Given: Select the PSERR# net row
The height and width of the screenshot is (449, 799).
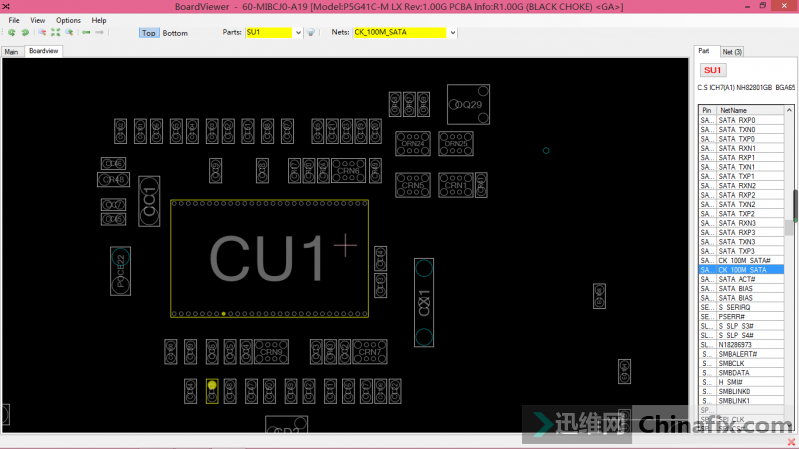Looking at the screenshot, I should pyautogui.click(x=741, y=316).
